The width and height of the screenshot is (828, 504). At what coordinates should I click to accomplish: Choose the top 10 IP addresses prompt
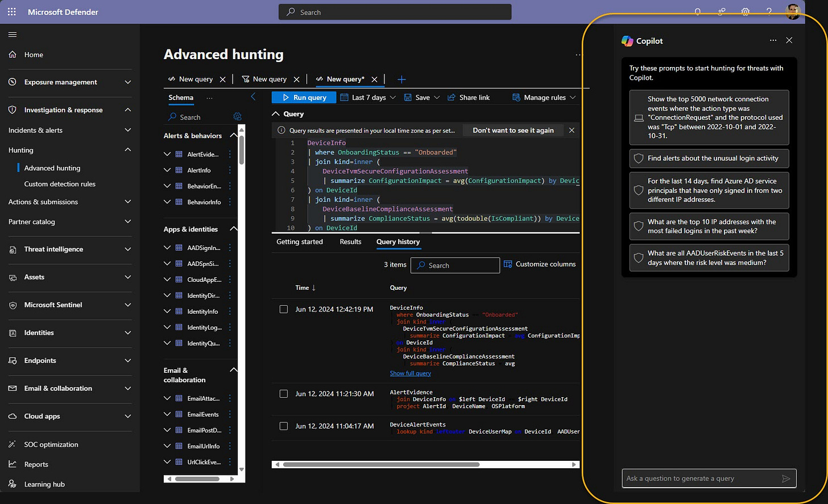click(709, 226)
